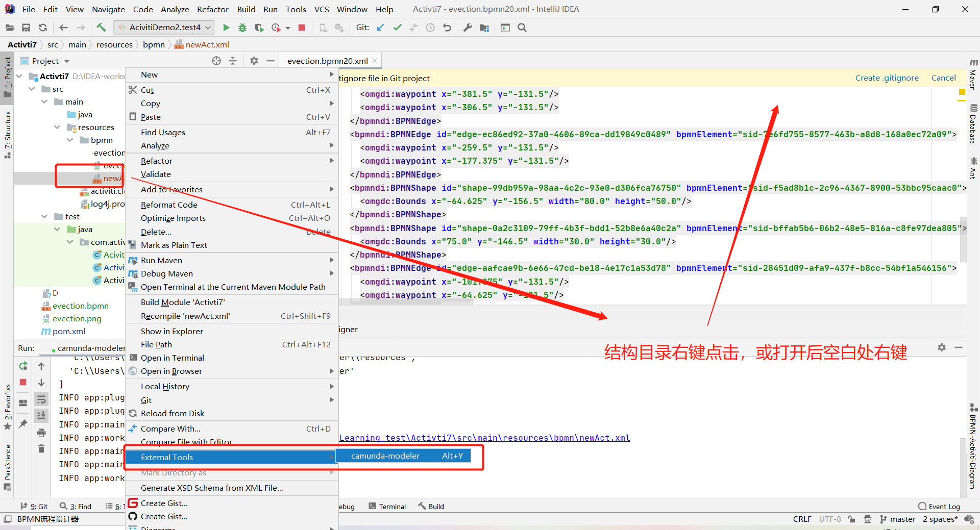The image size is (980, 530).
Task: Open Git history clock icon
Action: pyautogui.click(x=430, y=28)
